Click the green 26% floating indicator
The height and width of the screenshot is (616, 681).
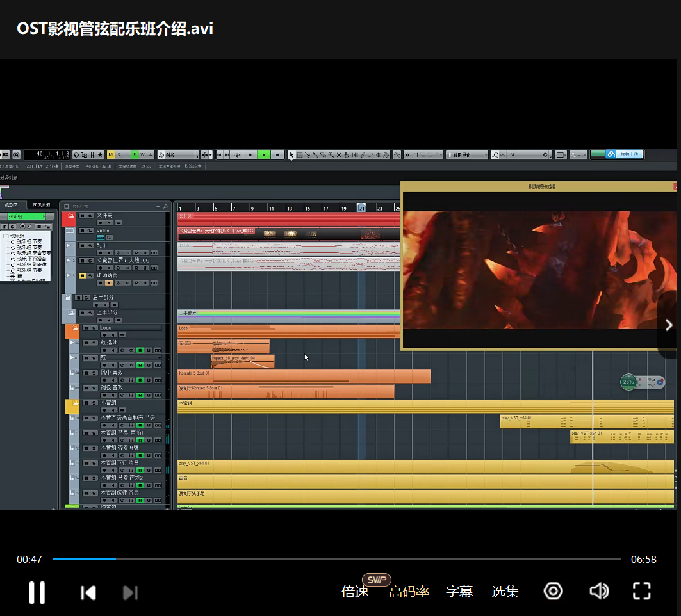tap(628, 382)
